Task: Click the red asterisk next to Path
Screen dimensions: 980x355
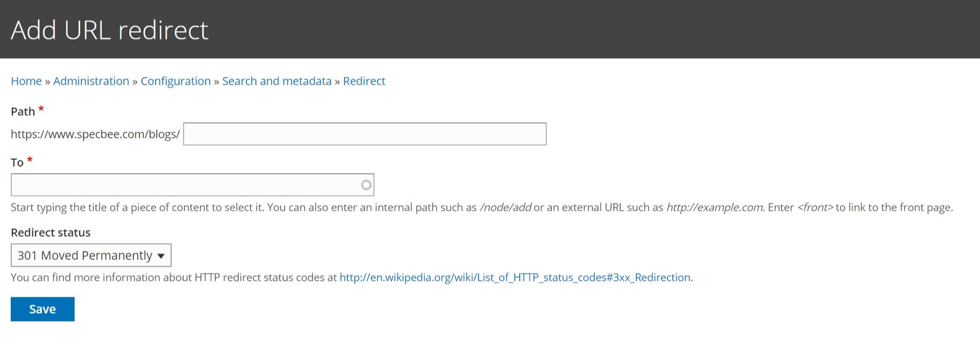Action: (x=41, y=110)
